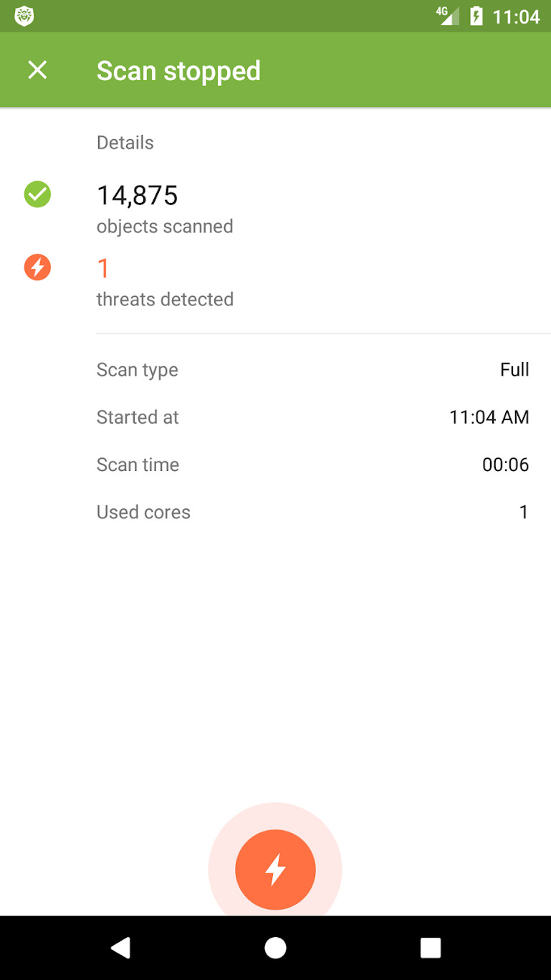The height and width of the screenshot is (980, 551).
Task: Tap the Used cores row label
Action: [x=143, y=512]
